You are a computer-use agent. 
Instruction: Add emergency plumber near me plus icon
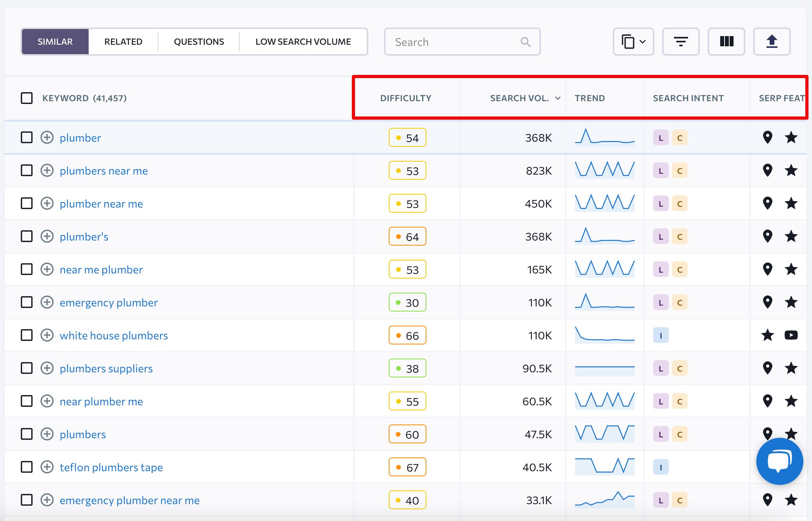coord(47,500)
